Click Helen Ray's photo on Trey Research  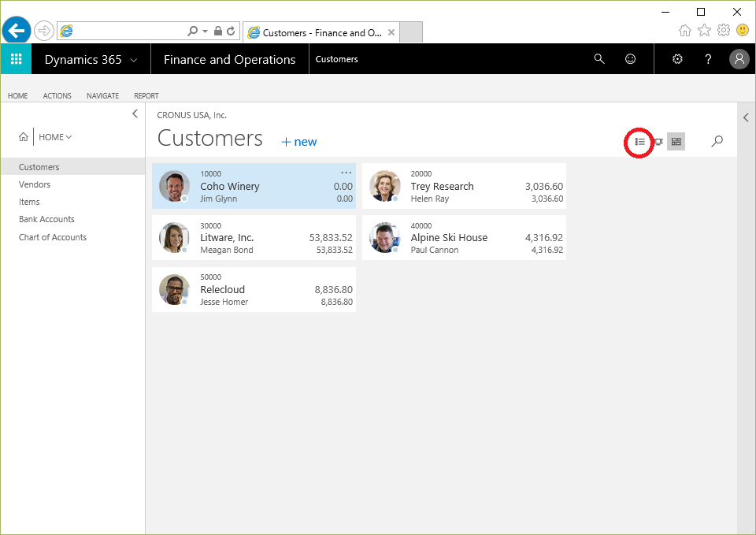coord(385,186)
